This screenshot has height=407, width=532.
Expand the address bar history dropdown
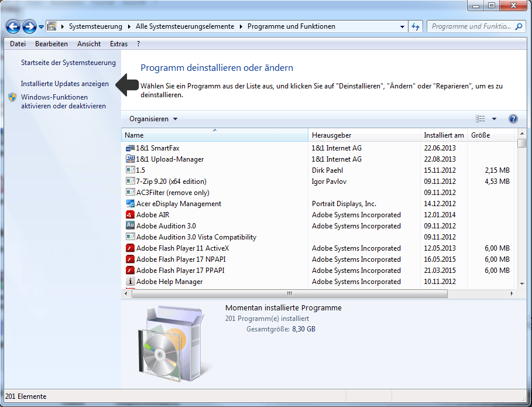tap(402, 26)
